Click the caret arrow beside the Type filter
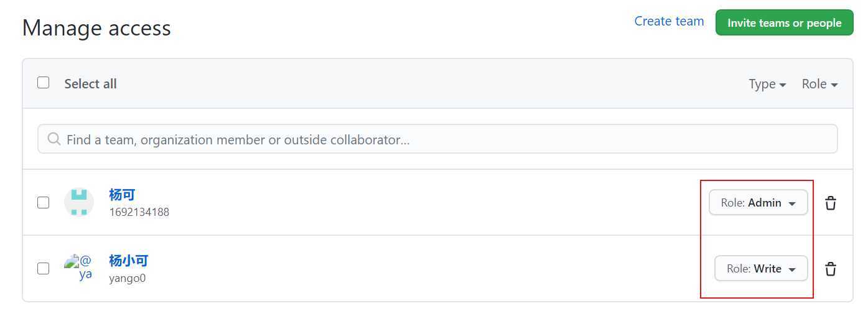Viewport: 868px width, 331px height. click(x=783, y=85)
